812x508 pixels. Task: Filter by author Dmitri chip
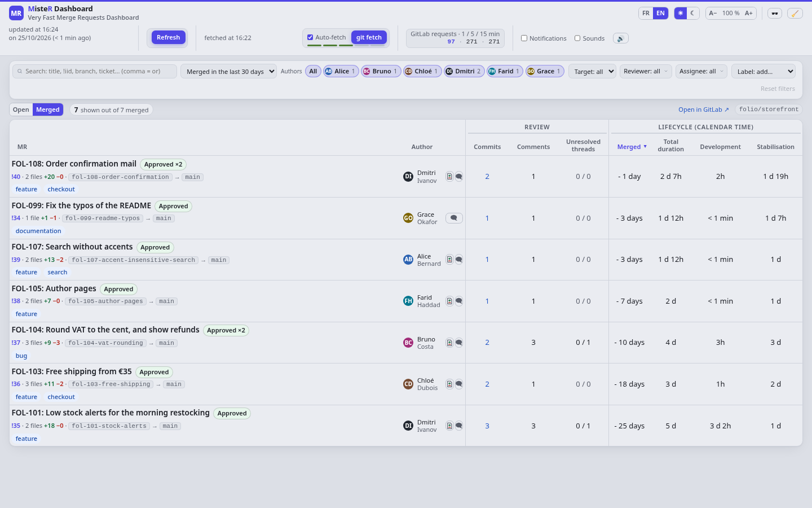(x=464, y=71)
